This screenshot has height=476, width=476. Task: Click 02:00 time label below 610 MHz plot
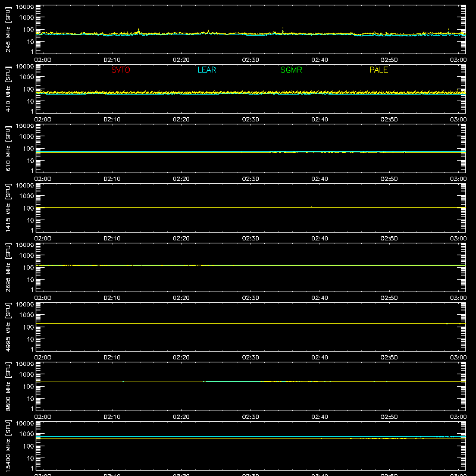coord(43,179)
